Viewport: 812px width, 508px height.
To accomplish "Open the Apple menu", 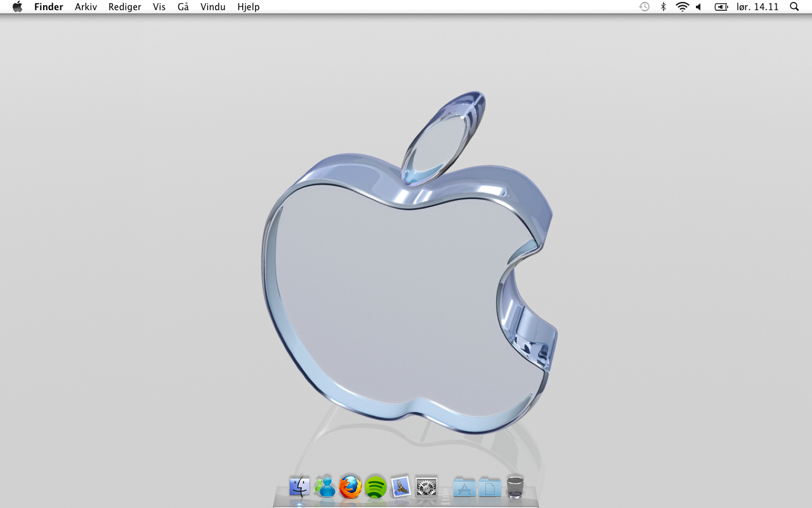I will (x=17, y=7).
